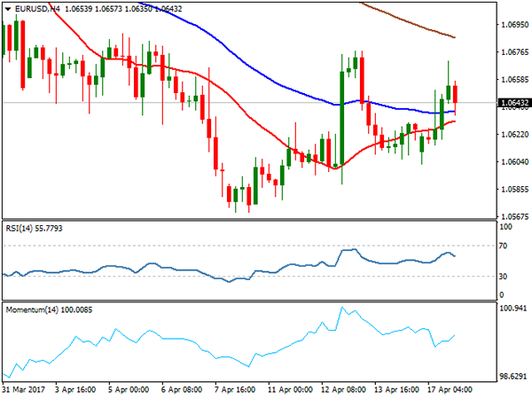Select the current price label 1.06432
The width and height of the screenshot is (532, 399).
(x=514, y=103)
